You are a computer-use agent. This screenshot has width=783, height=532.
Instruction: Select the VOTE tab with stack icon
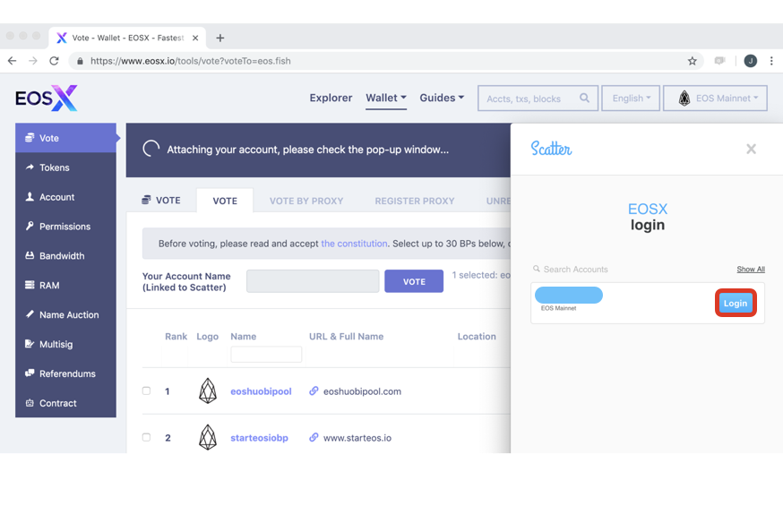pyautogui.click(x=161, y=200)
